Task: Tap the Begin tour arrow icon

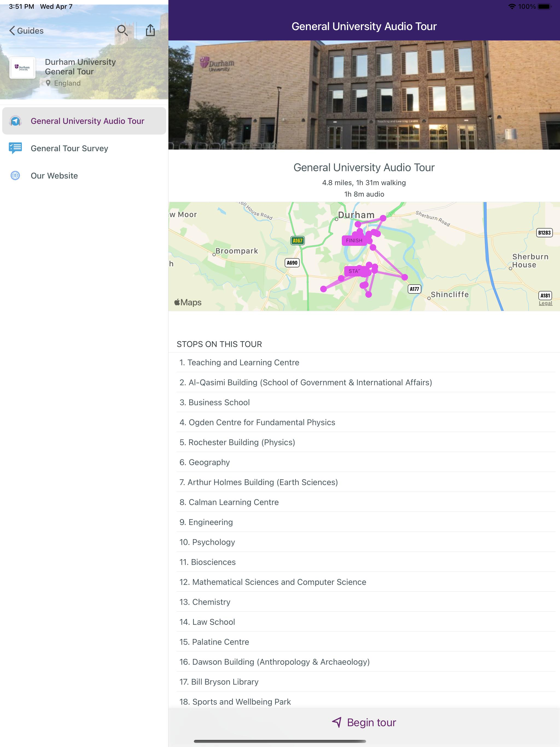Action: [x=337, y=722]
